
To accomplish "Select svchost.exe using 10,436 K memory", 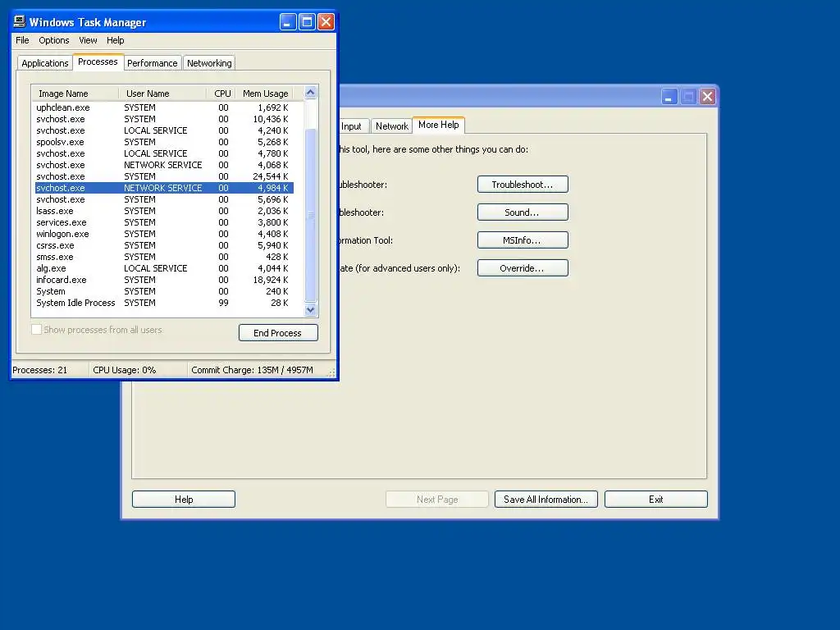I will click(x=164, y=119).
